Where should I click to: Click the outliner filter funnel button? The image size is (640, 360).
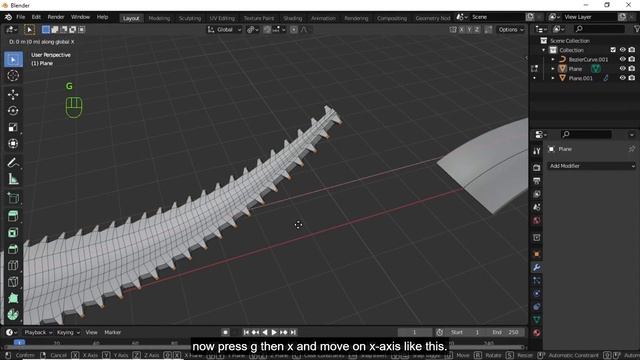[636, 29]
